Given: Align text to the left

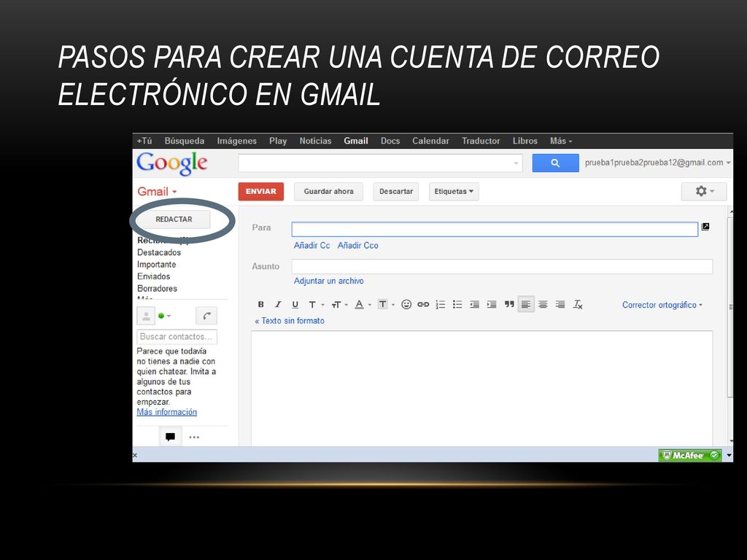Looking at the screenshot, I should (526, 304).
